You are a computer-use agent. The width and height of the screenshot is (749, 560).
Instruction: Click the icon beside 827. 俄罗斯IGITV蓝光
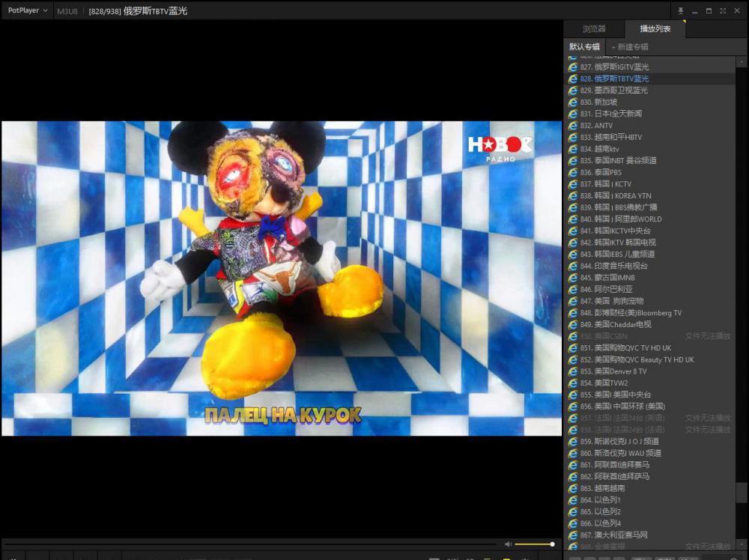pyautogui.click(x=573, y=67)
